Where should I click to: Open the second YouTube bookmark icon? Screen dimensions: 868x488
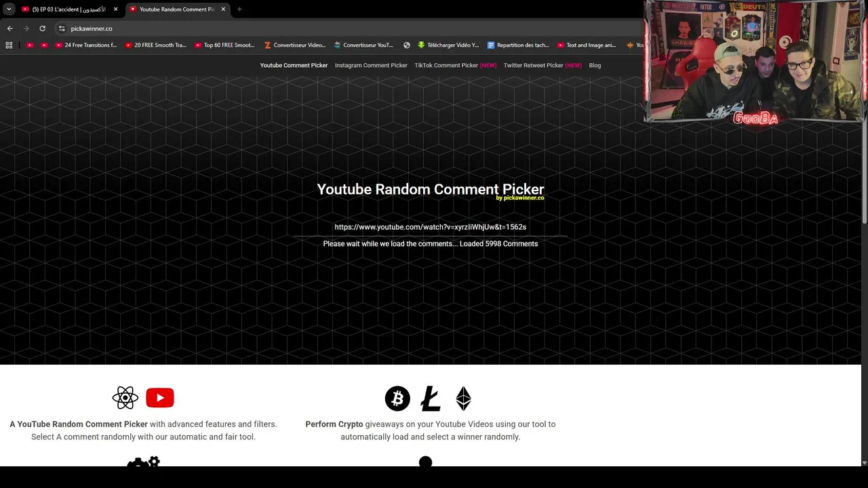tap(44, 45)
